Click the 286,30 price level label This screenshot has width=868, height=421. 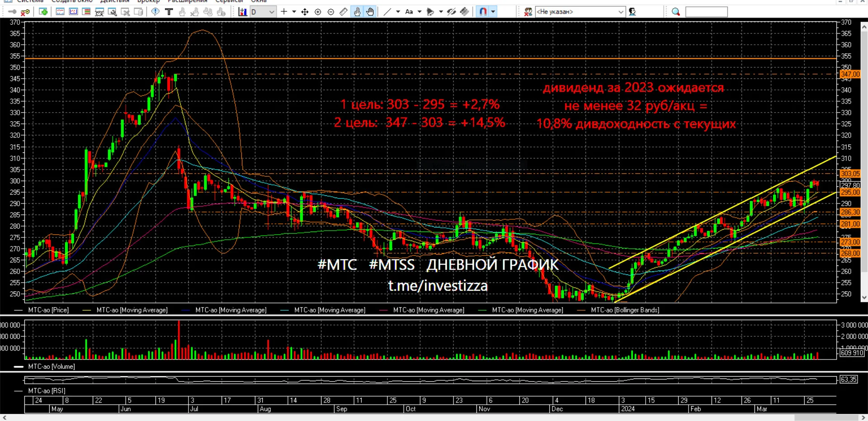(x=850, y=212)
